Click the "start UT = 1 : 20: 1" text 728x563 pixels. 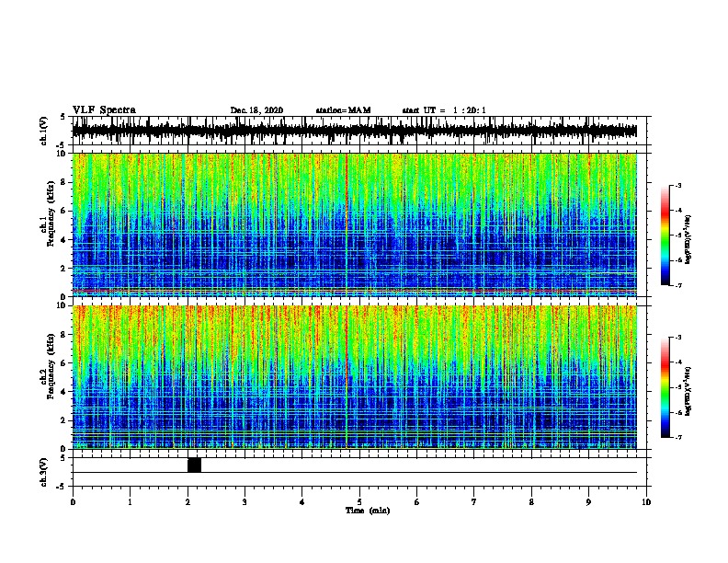(444, 110)
